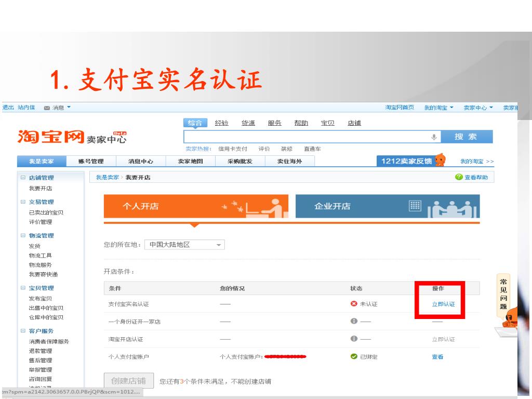Screen dimensions: 532x399
Task: Click the green help question mark icon
Action: coord(459,177)
